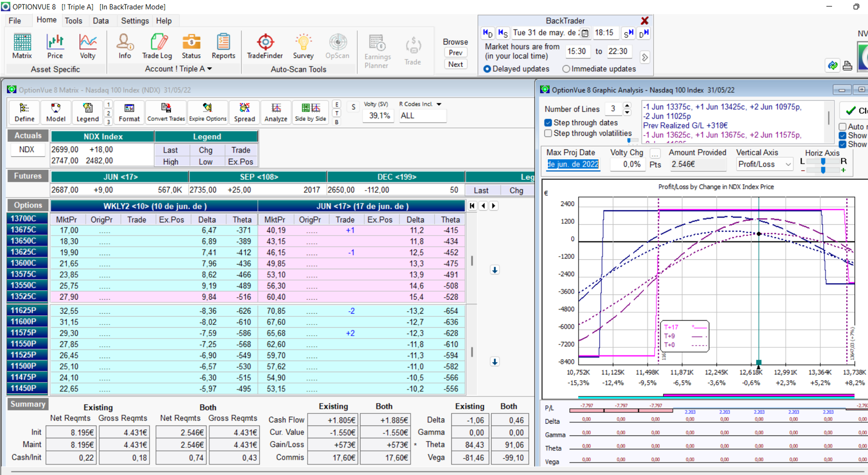Click the Browse Next button
Image resolution: width=868 pixels, height=475 pixels.
[455, 64]
